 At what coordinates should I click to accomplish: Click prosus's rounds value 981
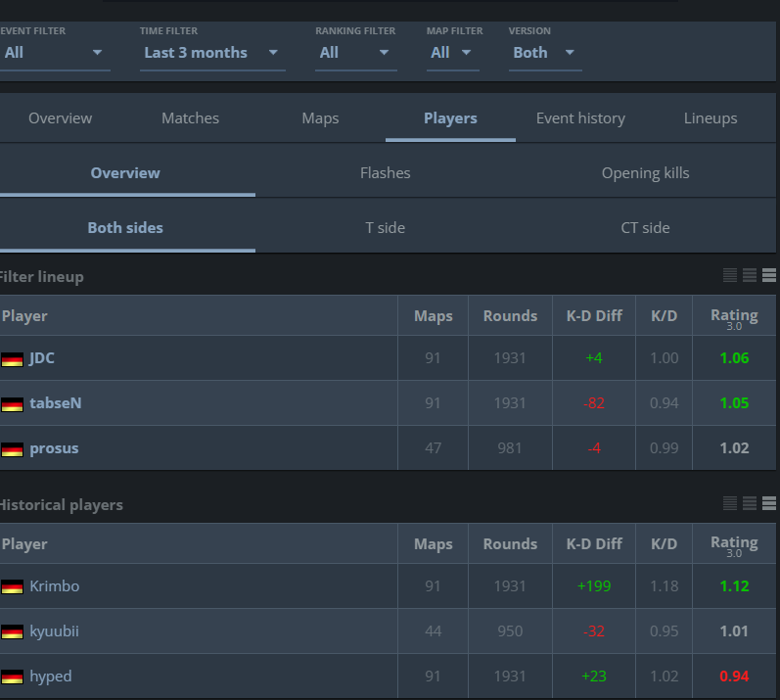tap(510, 448)
